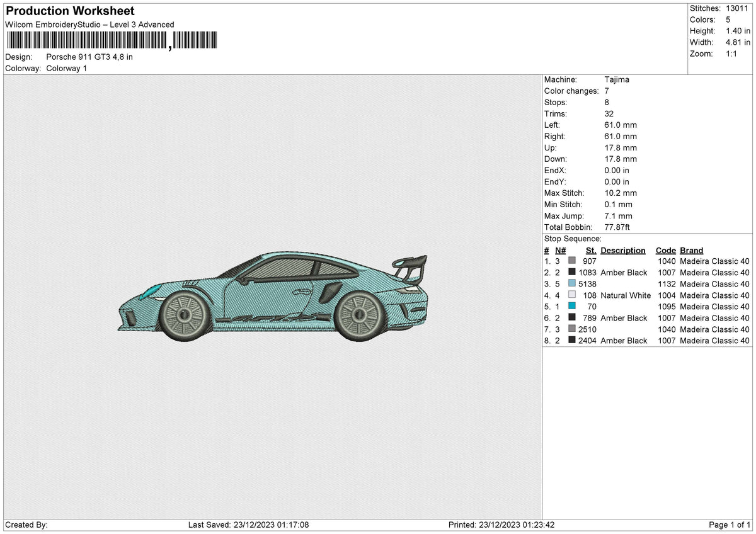Select stitch count '1083' in stop 2

[x=587, y=273]
